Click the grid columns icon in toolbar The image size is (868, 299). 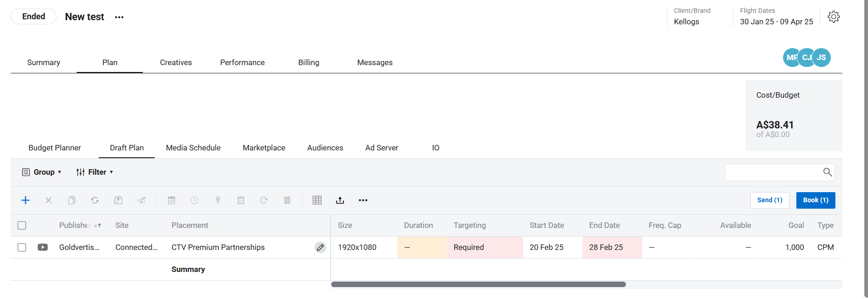(317, 200)
